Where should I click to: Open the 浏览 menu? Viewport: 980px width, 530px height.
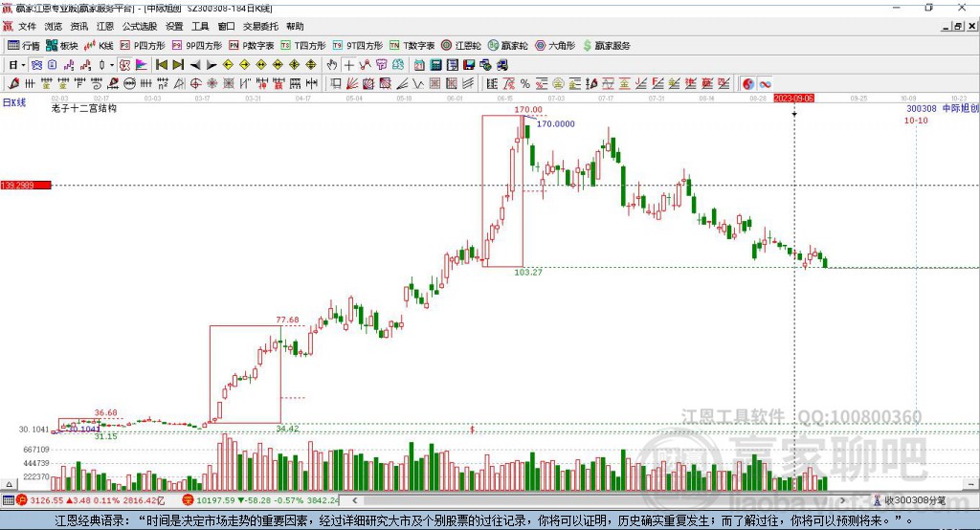[54, 26]
